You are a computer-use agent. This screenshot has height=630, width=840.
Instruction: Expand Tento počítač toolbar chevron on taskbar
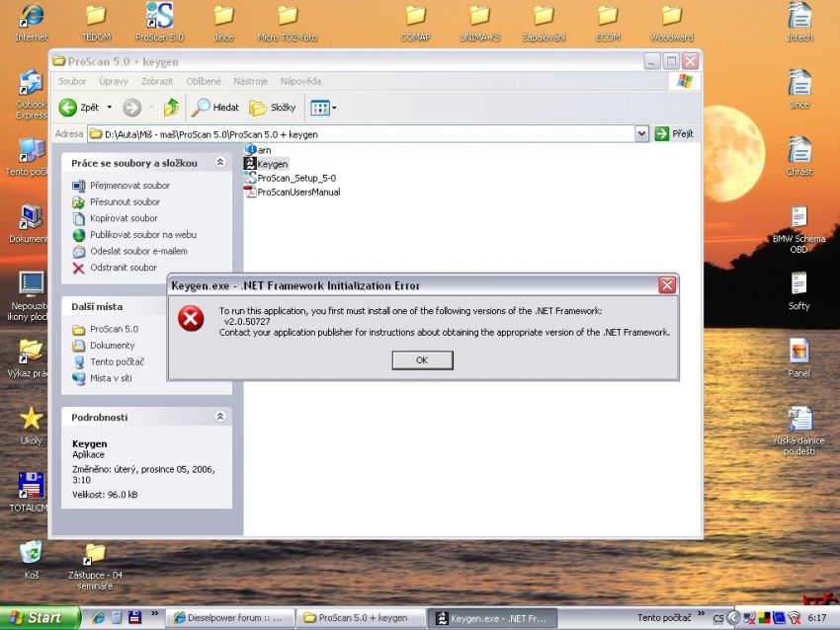[701, 613]
